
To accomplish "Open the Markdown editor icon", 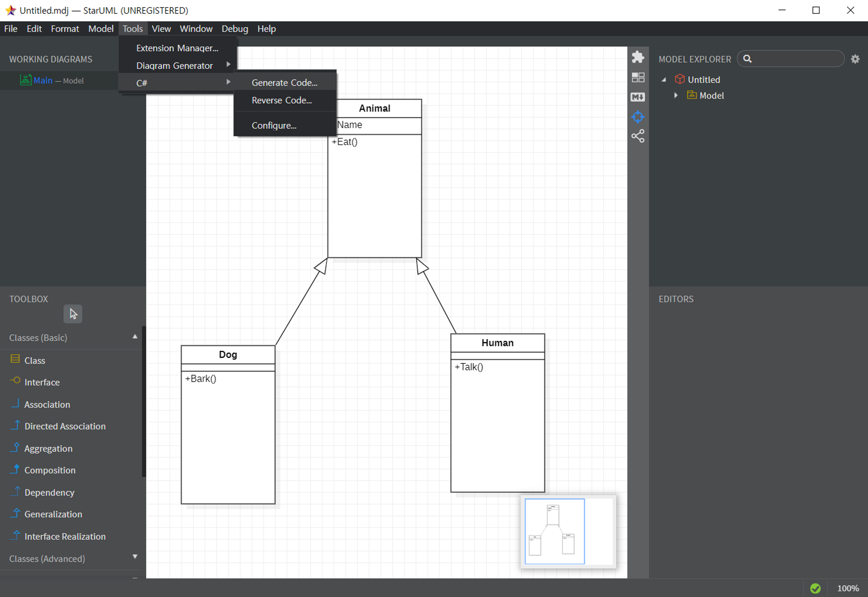I will pyautogui.click(x=638, y=97).
